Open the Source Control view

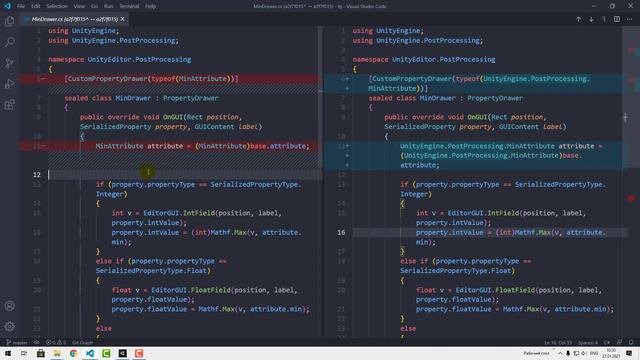pos(9,63)
